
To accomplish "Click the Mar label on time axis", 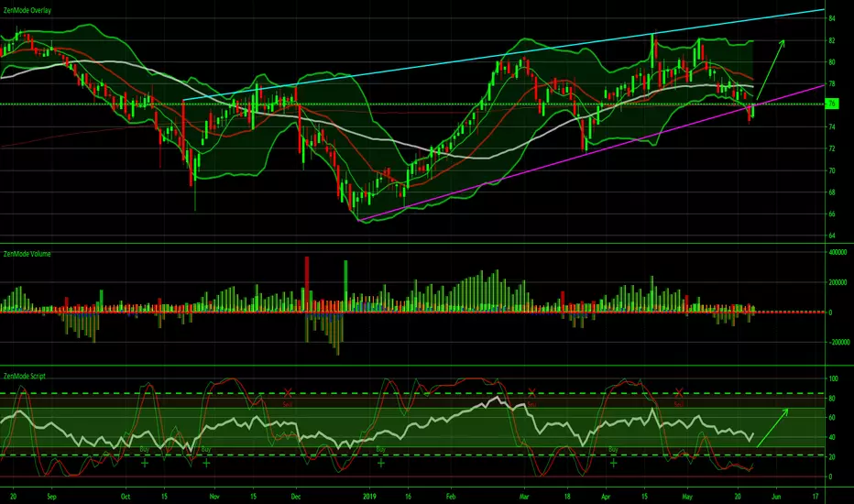I will coord(524,497).
